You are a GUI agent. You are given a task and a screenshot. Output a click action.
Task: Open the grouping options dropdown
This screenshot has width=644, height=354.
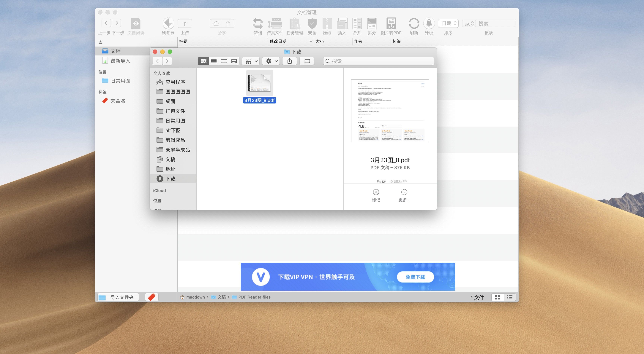[x=250, y=61]
